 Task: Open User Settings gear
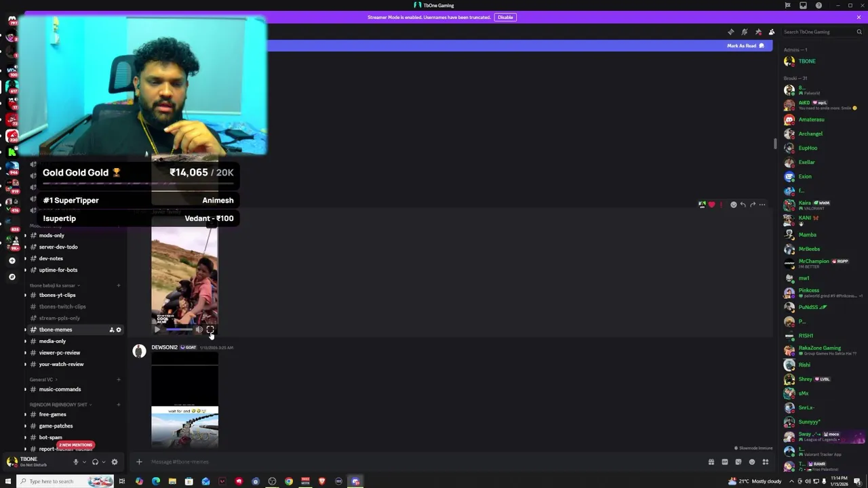pyautogui.click(x=115, y=462)
